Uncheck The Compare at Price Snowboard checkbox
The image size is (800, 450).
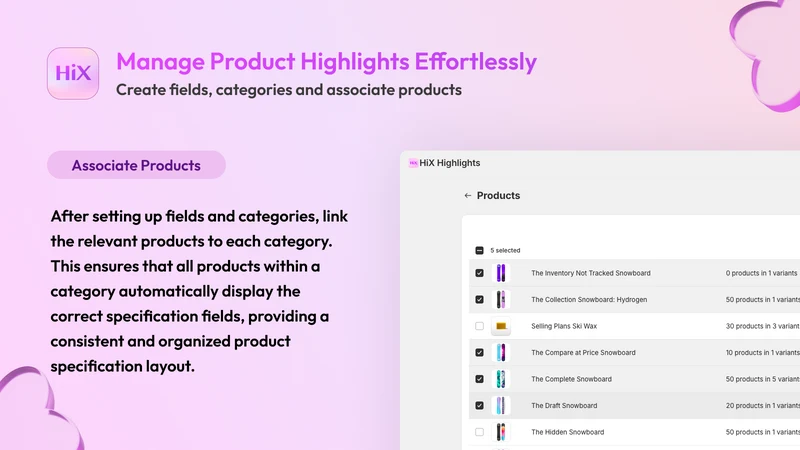click(479, 353)
